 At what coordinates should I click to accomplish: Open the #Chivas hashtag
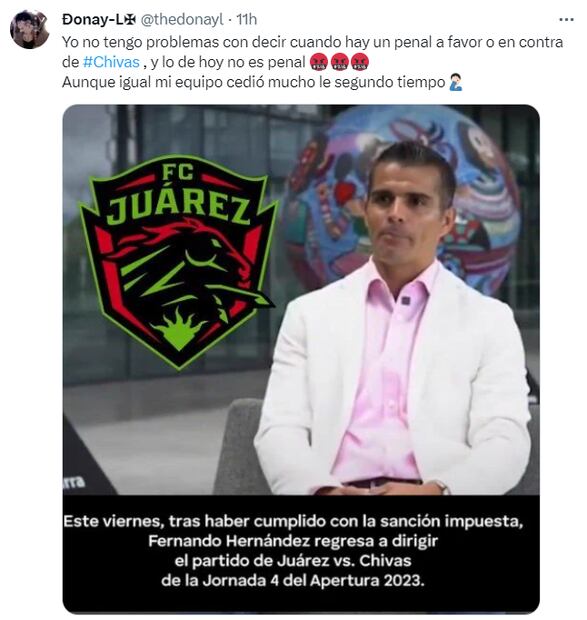click(111, 62)
